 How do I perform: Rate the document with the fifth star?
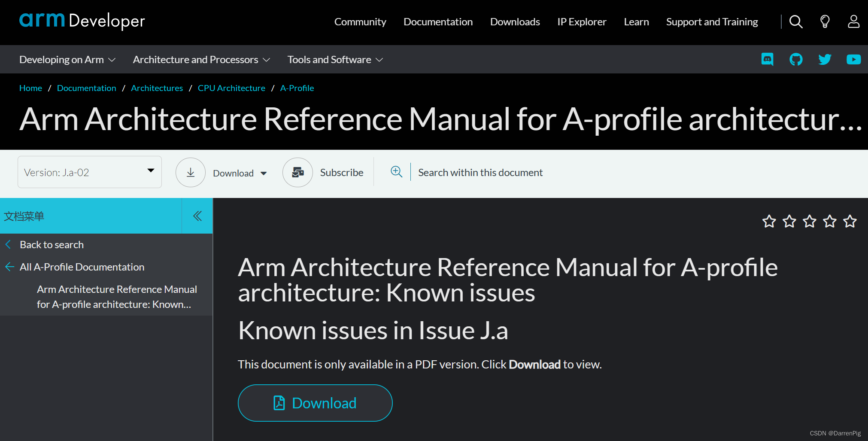(x=850, y=221)
